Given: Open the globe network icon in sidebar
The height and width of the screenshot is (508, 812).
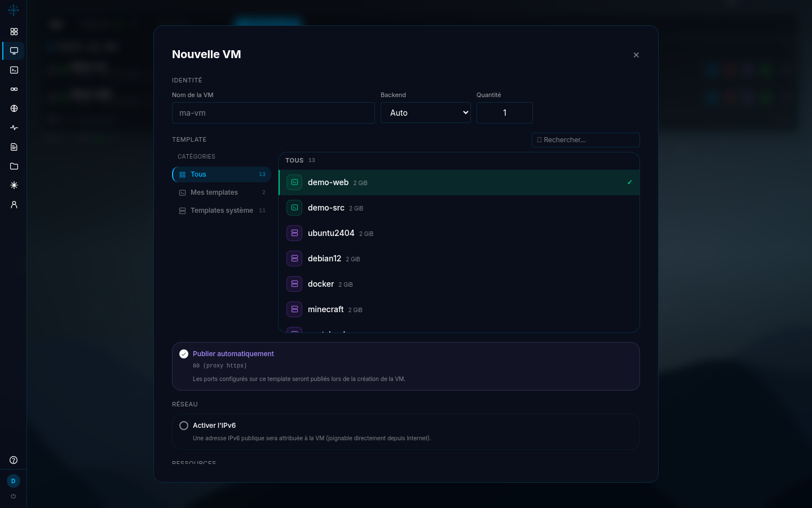Looking at the screenshot, I should [14, 108].
